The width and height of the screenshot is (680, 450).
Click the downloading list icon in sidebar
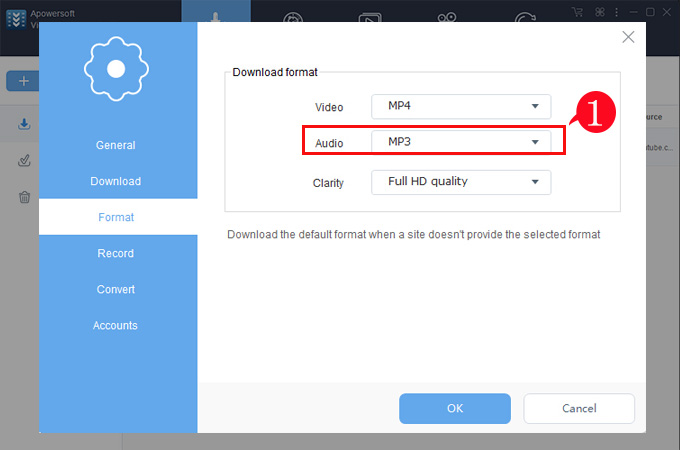click(24, 125)
